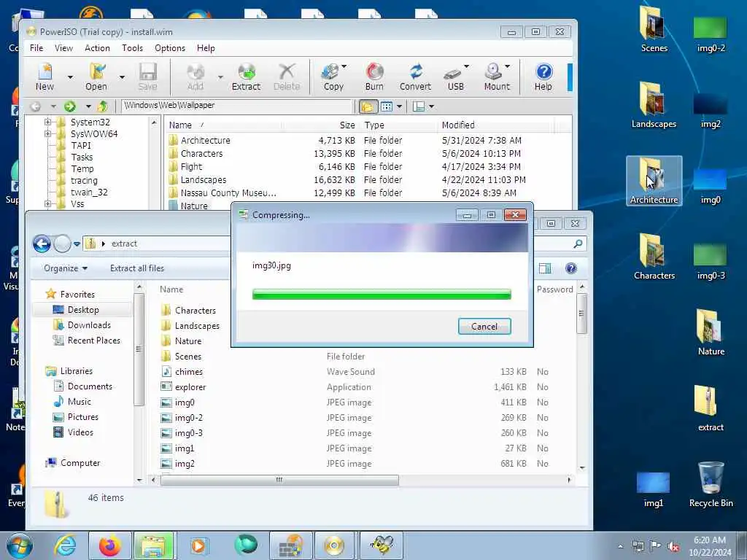Screen dimensions: 747x560
Task: Open the Organize dropdown in extract window
Action: 66,268
